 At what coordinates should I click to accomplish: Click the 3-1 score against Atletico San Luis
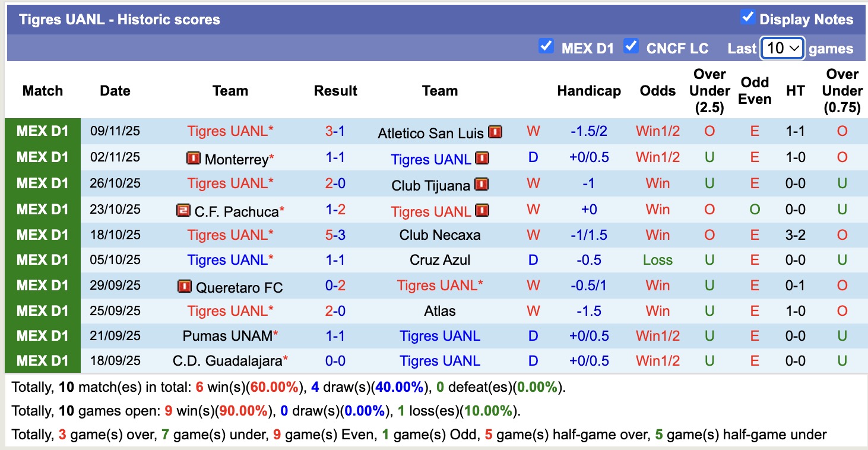(335, 131)
